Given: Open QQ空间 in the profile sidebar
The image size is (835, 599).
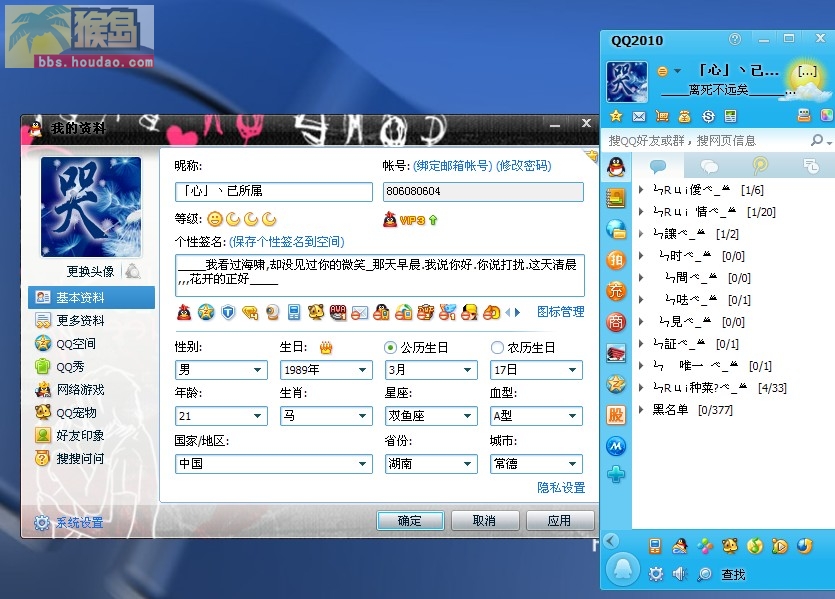Looking at the screenshot, I should tap(76, 343).
